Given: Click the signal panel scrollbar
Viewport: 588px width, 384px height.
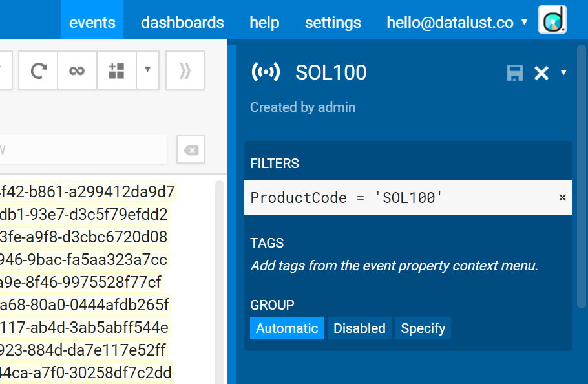Looking at the screenshot, I should click(582, 176).
